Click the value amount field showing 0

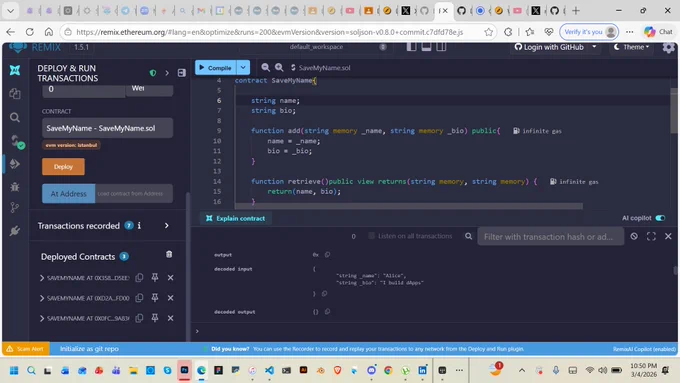(x=84, y=89)
